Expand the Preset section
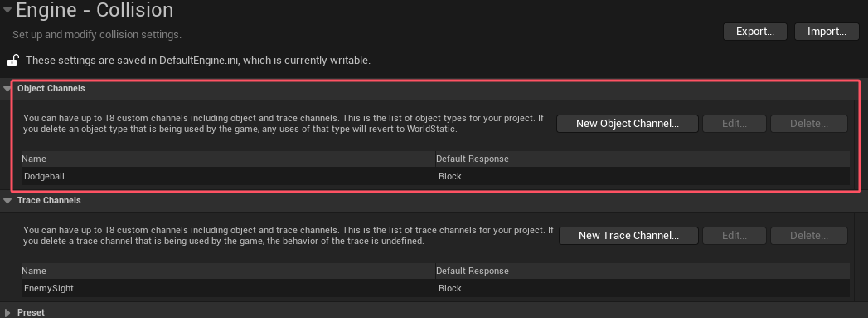The image size is (868, 318). point(7,312)
